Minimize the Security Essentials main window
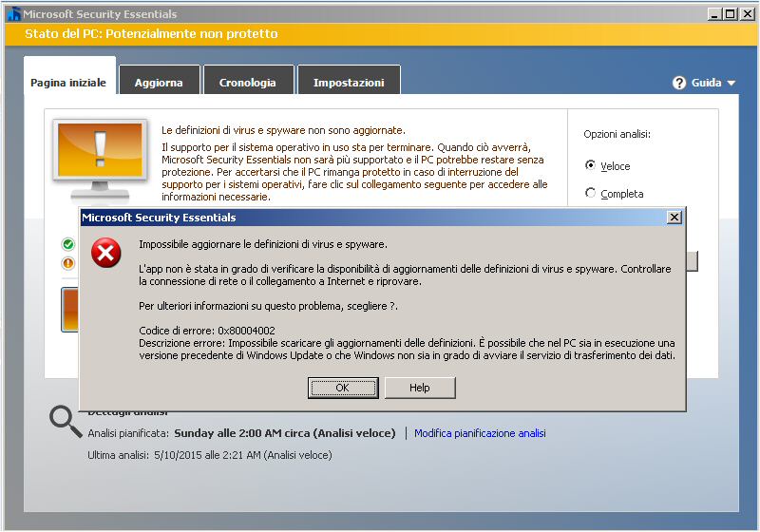760x532 pixels. (x=714, y=14)
